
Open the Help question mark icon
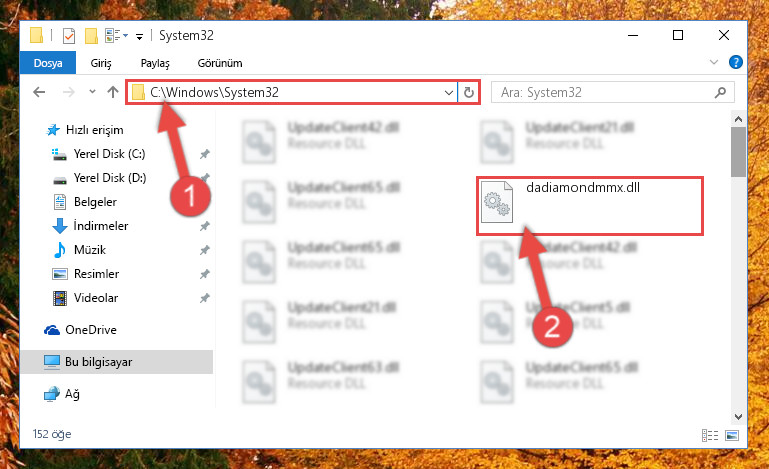735,62
